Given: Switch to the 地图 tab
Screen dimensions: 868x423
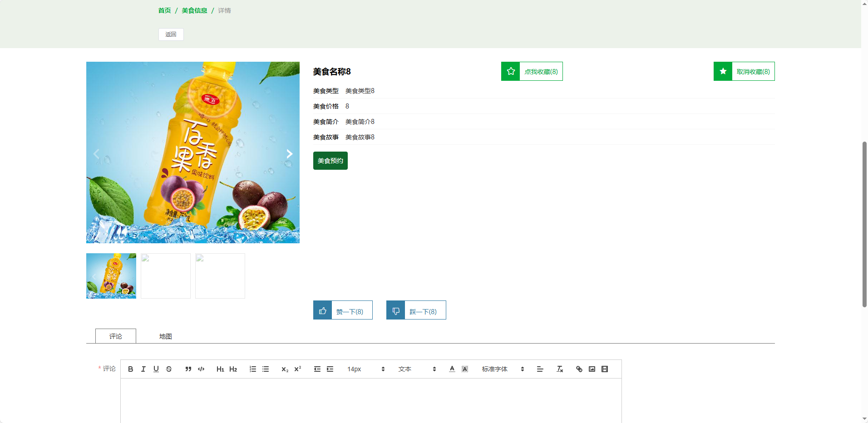Looking at the screenshot, I should click(x=166, y=336).
